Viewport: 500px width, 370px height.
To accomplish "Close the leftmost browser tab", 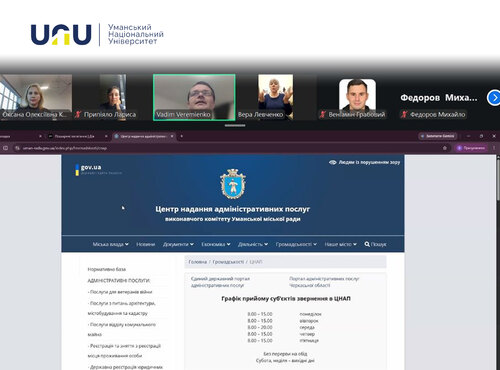I will click(x=40, y=136).
